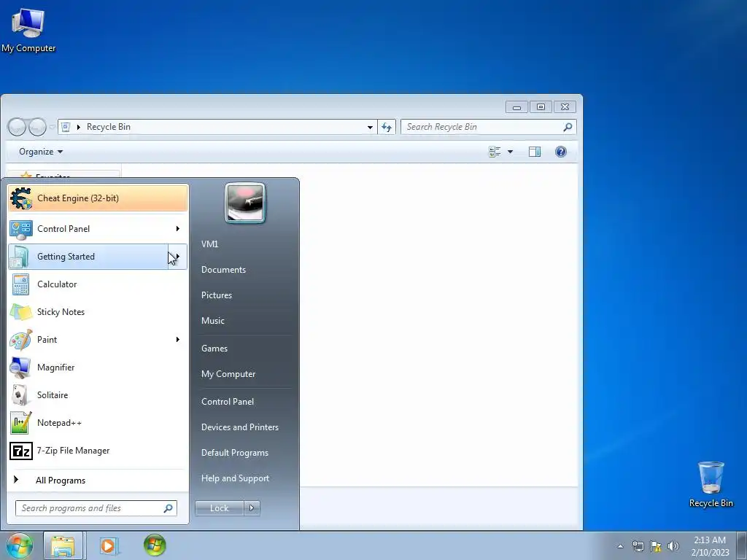Open Organize menu in Recycle Bin window

pyautogui.click(x=41, y=152)
